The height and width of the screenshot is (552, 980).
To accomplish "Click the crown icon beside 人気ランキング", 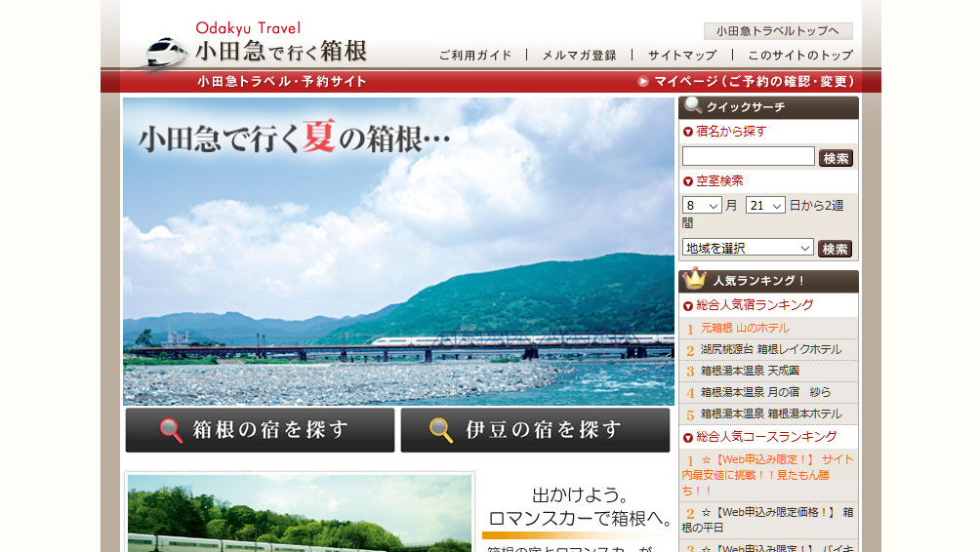I will click(694, 279).
